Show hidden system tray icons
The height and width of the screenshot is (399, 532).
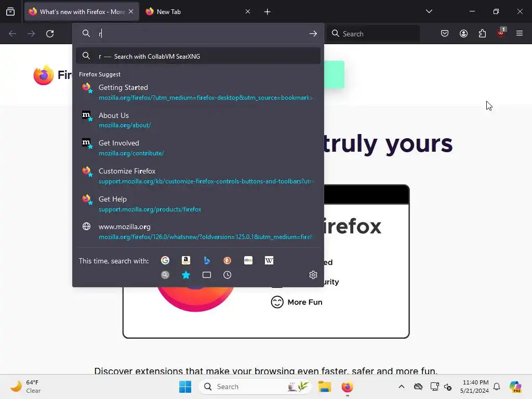(x=402, y=387)
